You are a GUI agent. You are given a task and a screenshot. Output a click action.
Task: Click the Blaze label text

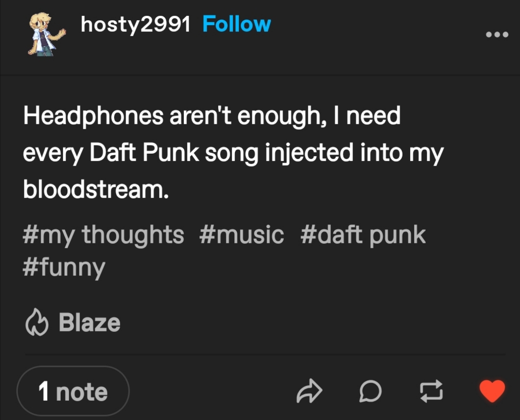(90, 323)
